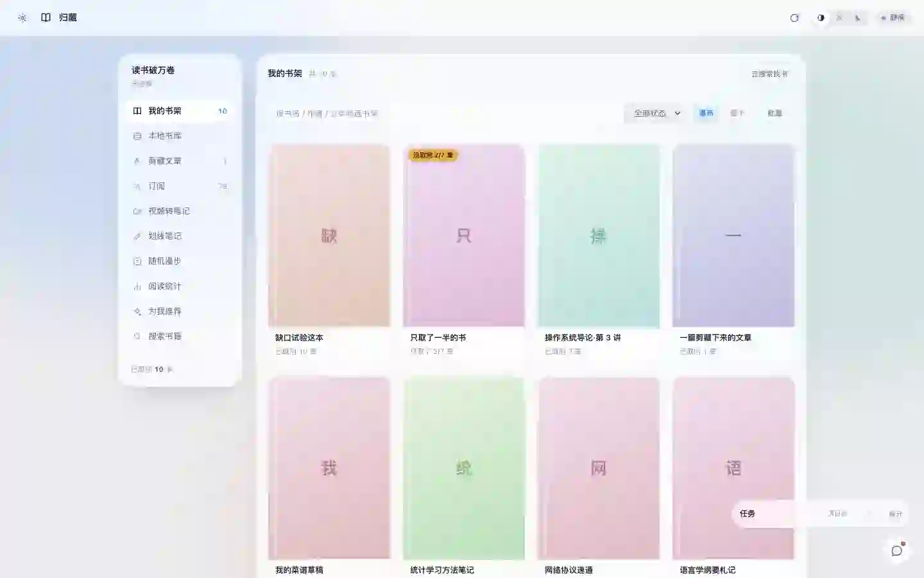Viewport: 924px width, 578px height.
Task: Switch to the alternate list view toggle
Action: pyautogui.click(x=737, y=113)
